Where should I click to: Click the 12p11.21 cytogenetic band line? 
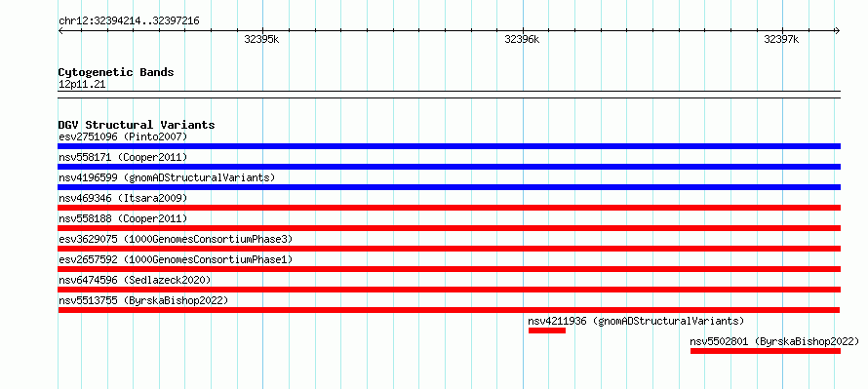(449, 95)
